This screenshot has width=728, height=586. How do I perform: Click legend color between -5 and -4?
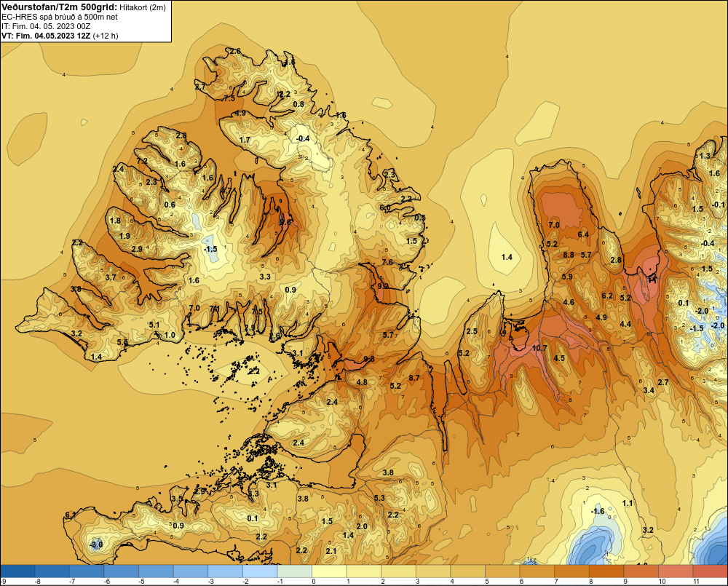tap(156, 571)
